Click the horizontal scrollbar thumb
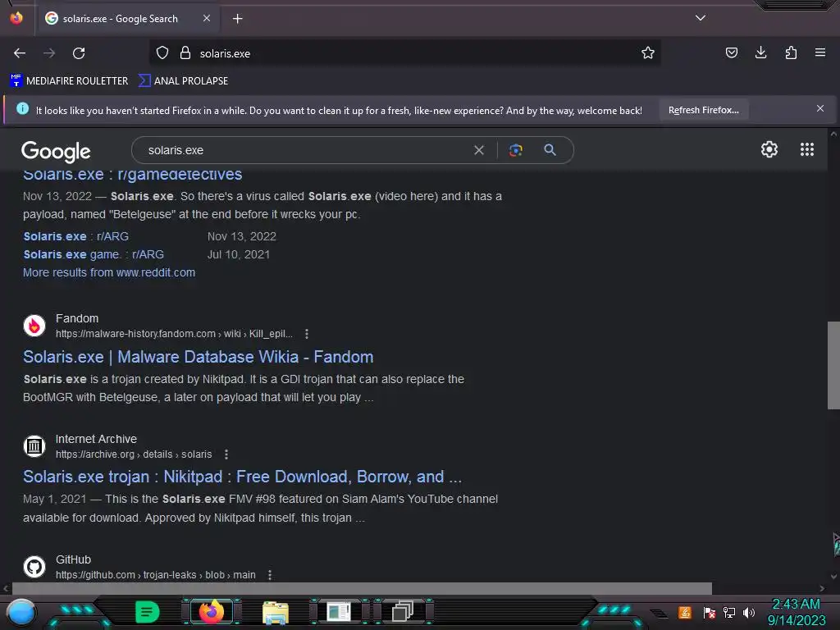The image size is (840, 630). (x=362, y=588)
